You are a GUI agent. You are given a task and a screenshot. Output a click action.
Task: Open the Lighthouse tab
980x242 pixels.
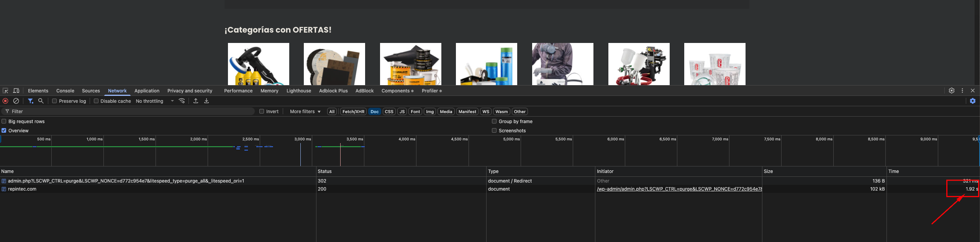pos(299,91)
